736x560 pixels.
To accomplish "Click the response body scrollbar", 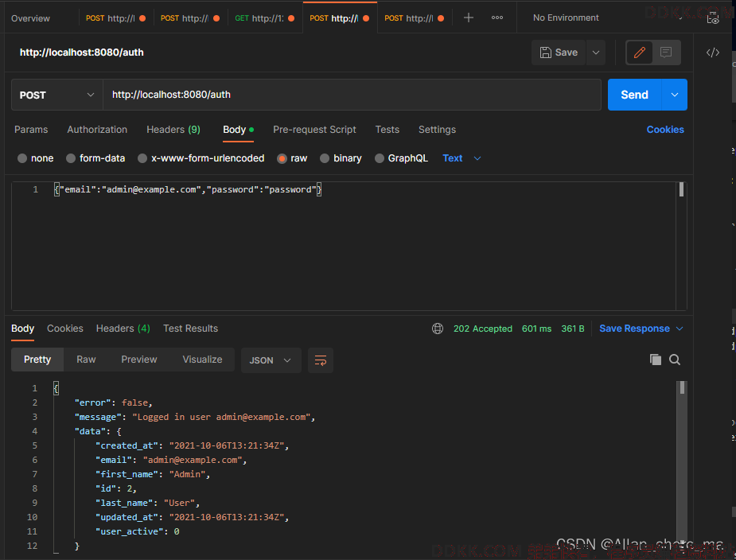I will pos(682,387).
